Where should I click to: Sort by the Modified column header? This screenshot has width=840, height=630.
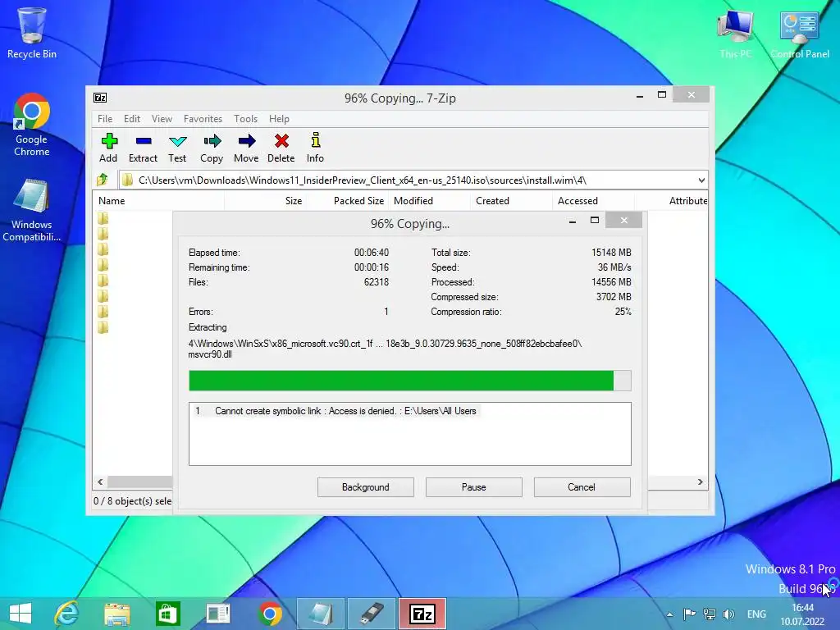(x=429, y=201)
